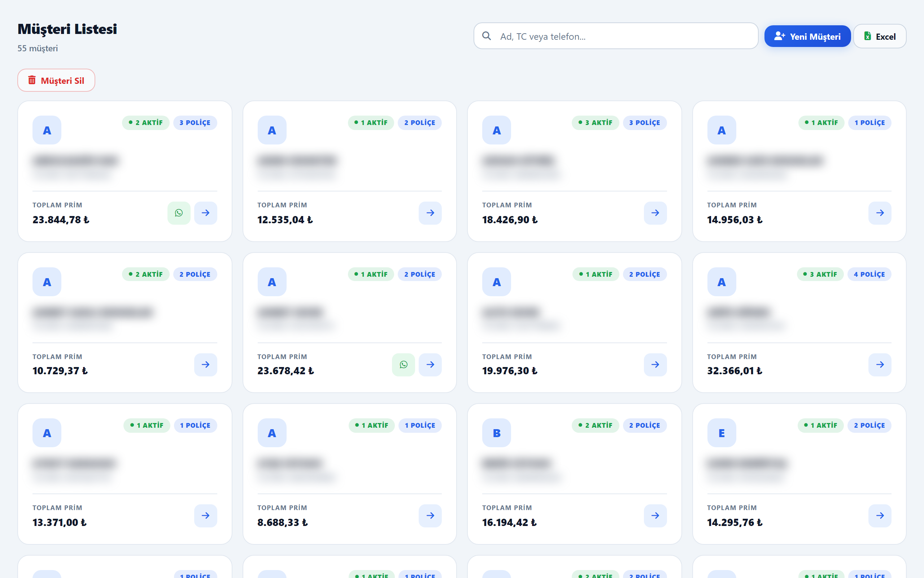Click the search magnifier icon

(x=487, y=36)
